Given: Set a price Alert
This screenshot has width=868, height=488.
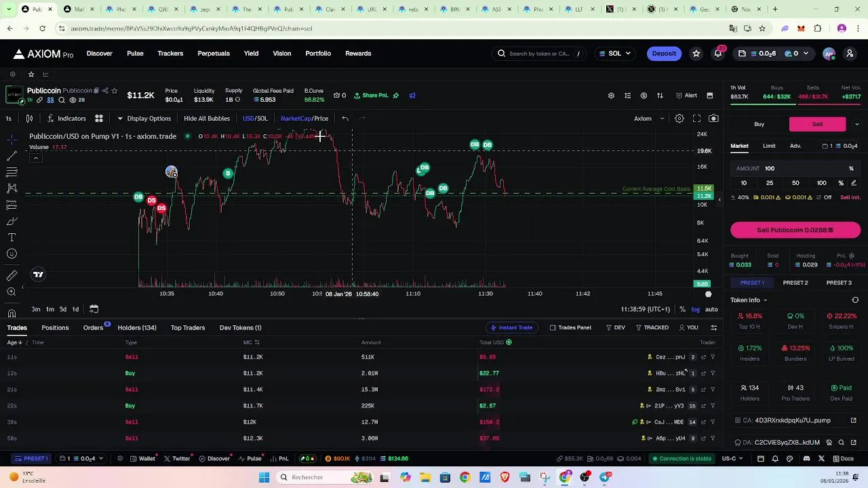Looking at the screenshot, I should 686,96.
